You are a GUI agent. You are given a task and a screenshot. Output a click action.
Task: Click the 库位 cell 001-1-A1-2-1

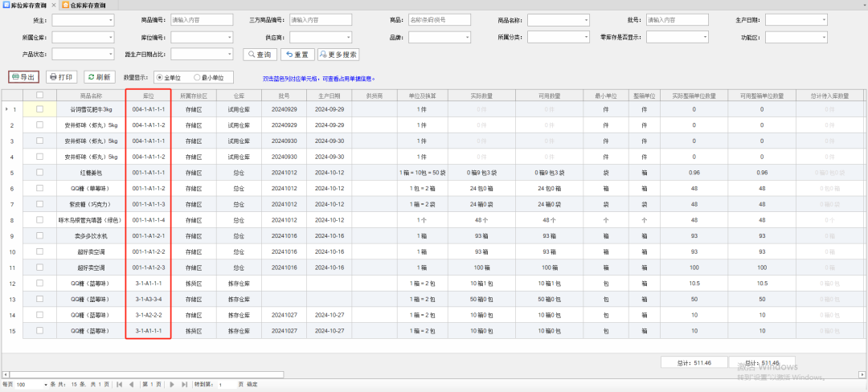pyautogui.click(x=149, y=236)
